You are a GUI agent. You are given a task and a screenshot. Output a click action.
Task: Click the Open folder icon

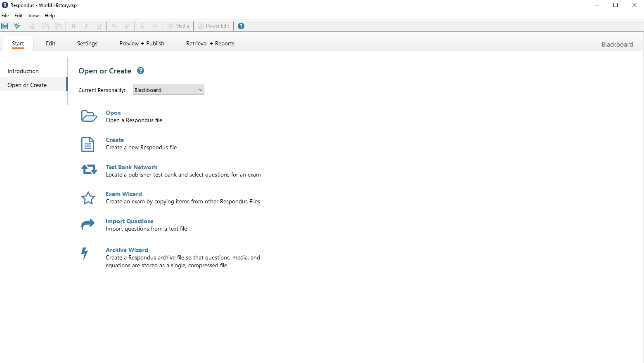tap(89, 116)
